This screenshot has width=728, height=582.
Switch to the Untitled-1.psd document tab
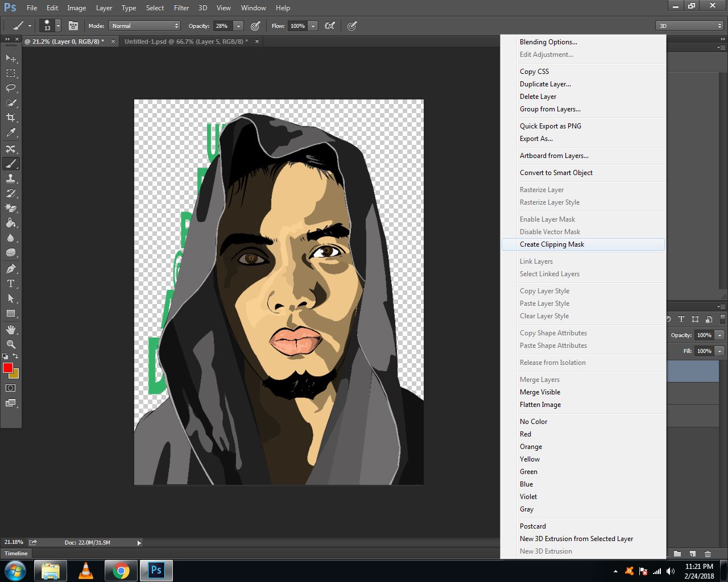click(186, 41)
